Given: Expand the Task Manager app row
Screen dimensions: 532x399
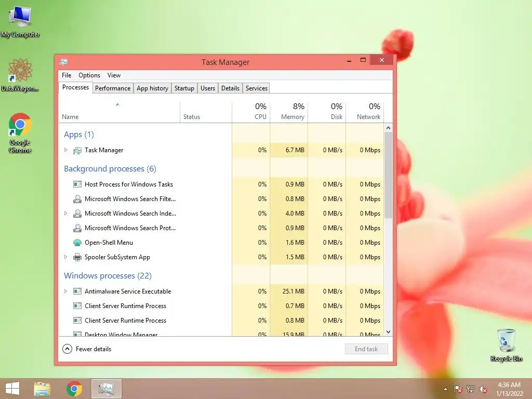Looking at the screenshot, I should click(x=66, y=150).
